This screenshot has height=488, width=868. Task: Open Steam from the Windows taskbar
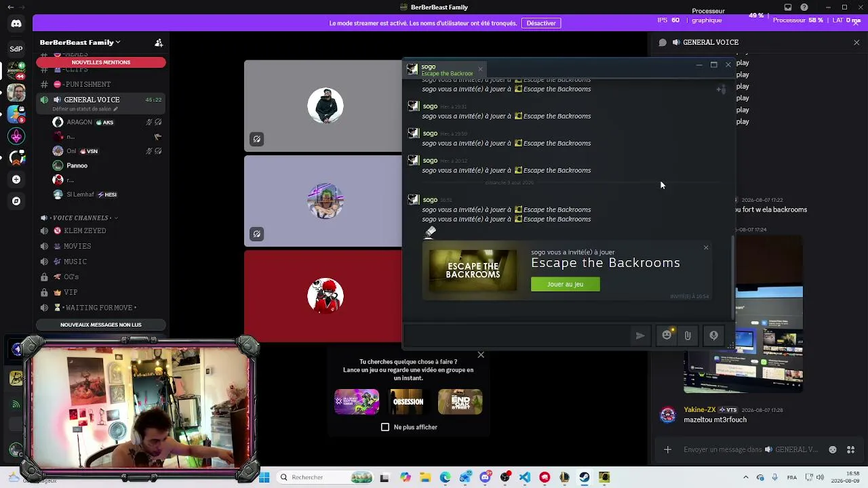point(584,477)
